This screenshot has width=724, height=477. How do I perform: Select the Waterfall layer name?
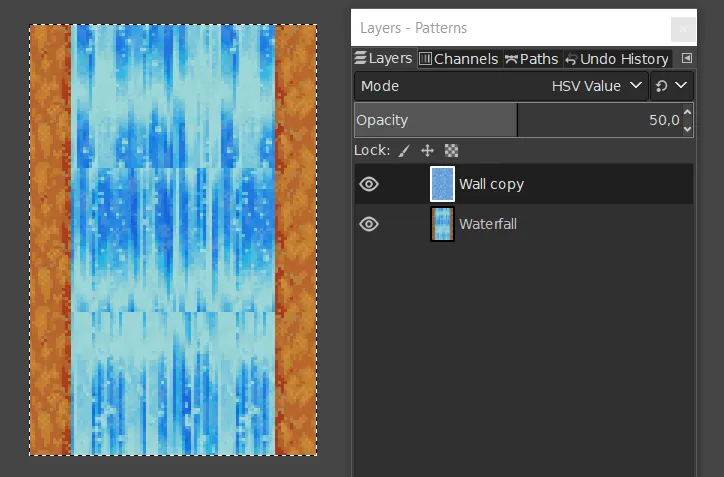point(488,224)
